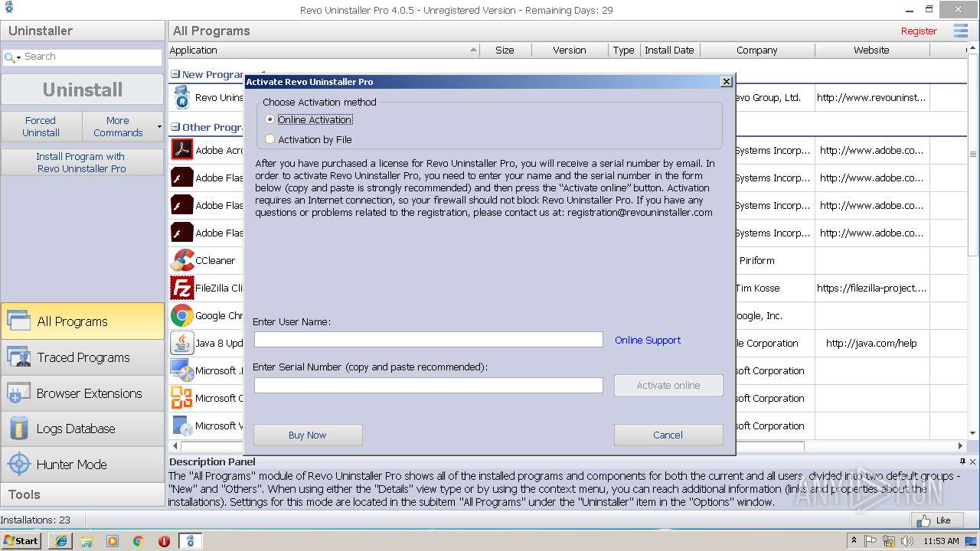Click the Logs Database cylinder icon

[x=18, y=429]
